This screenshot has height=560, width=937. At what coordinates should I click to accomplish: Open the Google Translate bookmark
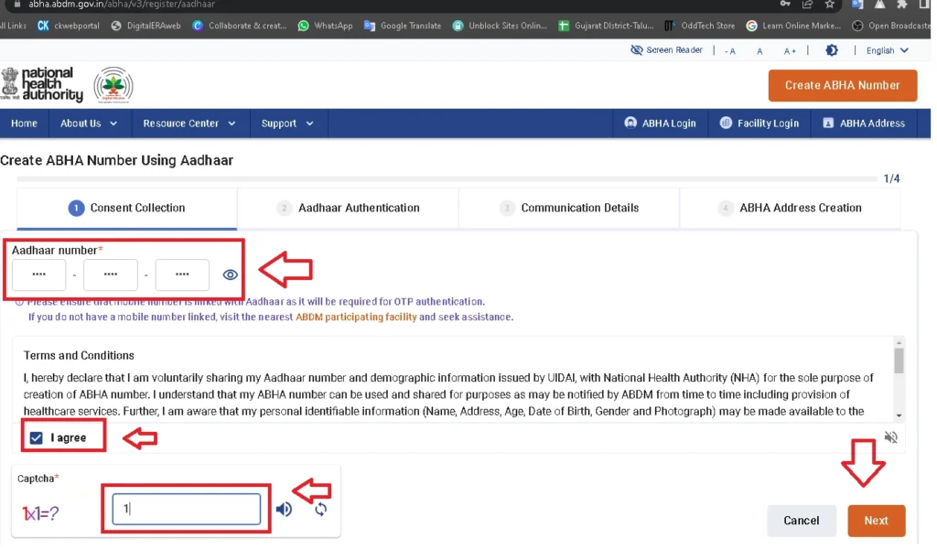coord(403,26)
